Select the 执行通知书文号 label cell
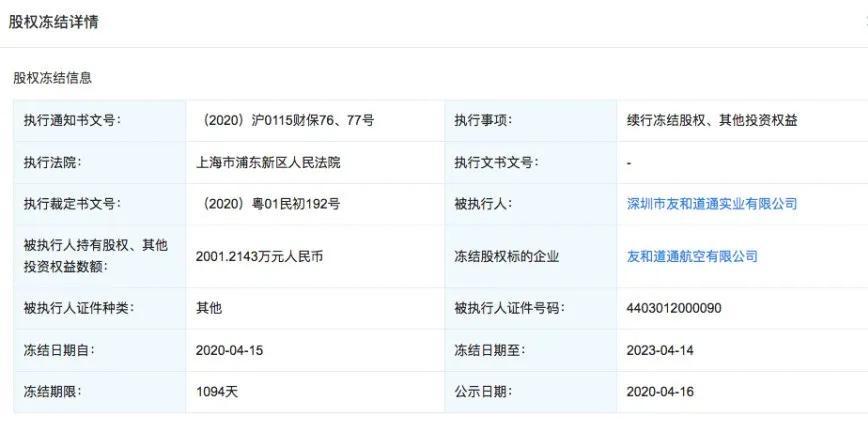 (100, 120)
